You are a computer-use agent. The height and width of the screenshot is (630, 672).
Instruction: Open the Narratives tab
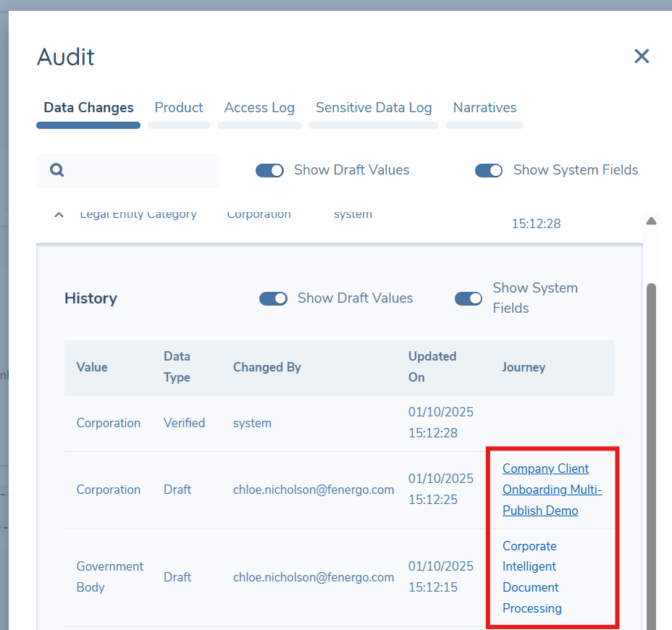point(484,108)
